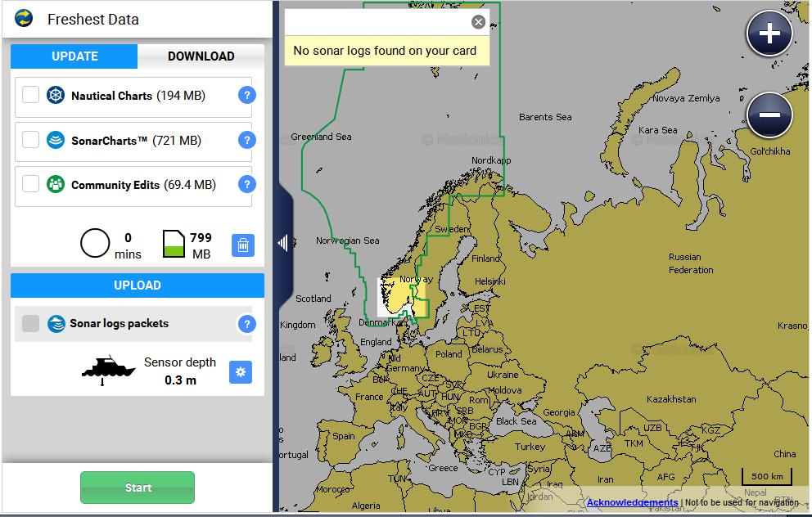Open help for Nautical Charts
This screenshot has height=517, width=812.
coord(247,95)
